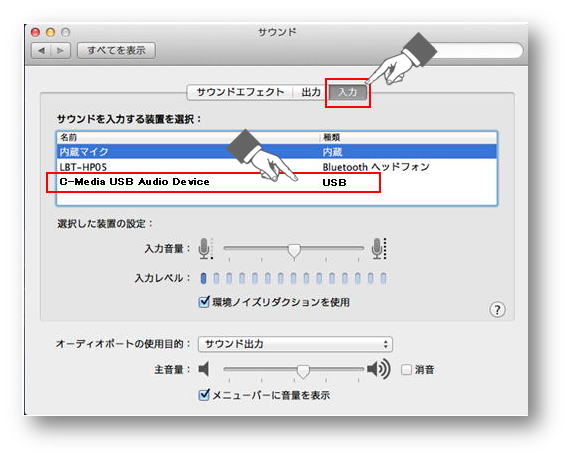Enable the 消音 mute checkbox
Screen dimensions: 570x458
(x=406, y=370)
